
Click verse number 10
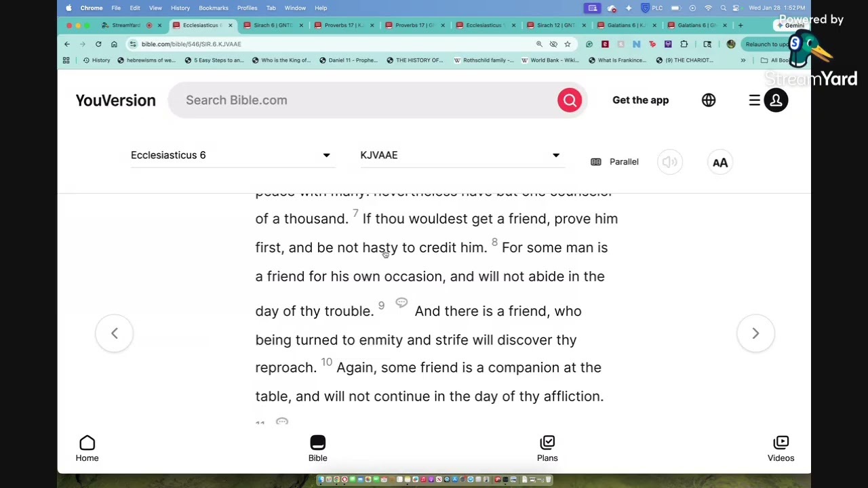tap(326, 363)
